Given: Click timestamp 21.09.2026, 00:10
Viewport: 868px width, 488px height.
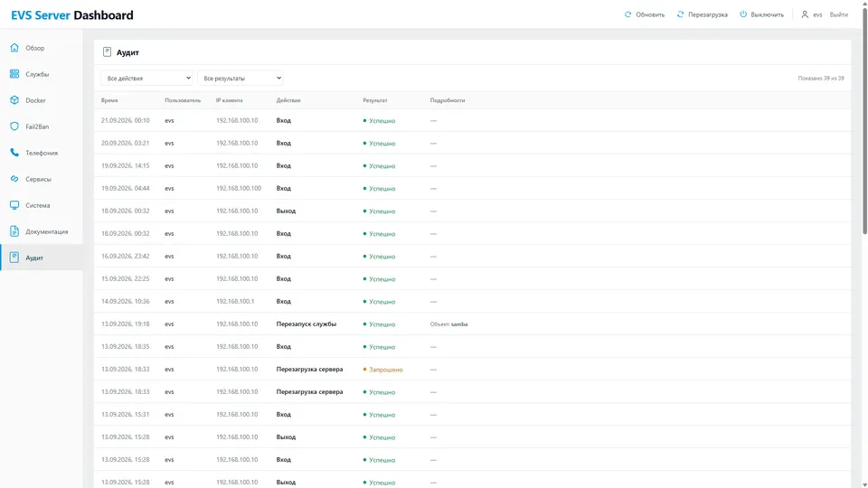Looking at the screenshot, I should (125, 120).
